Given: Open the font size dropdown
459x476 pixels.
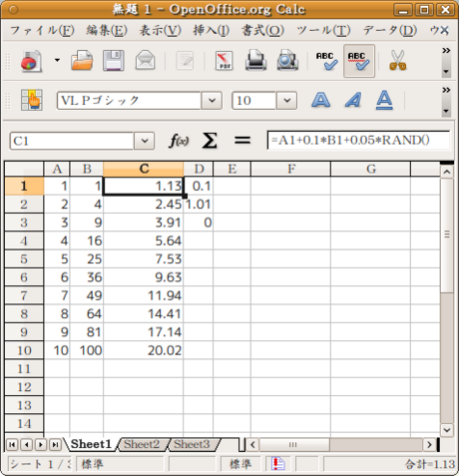Looking at the screenshot, I should click(x=286, y=101).
